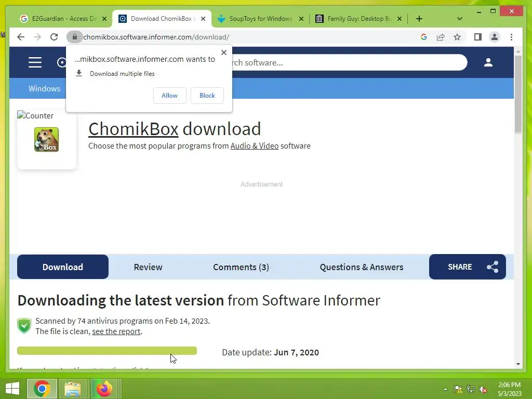The width and height of the screenshot is (532, 399).
Task: Open the Google icon in address bar
Action: click(424, 37)
